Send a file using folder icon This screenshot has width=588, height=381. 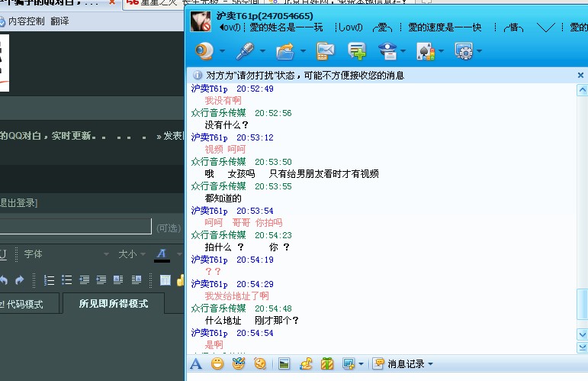[x=285, y=51]
